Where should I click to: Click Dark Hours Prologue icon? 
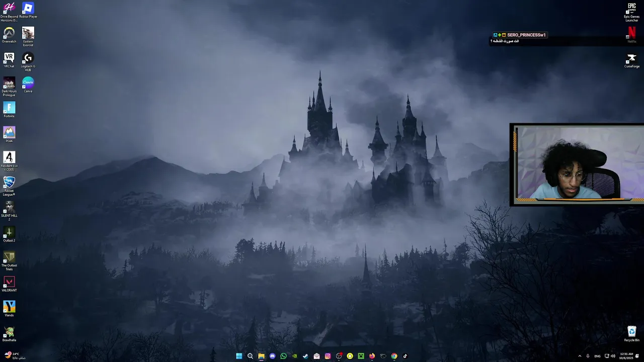(x=9, y=87)
